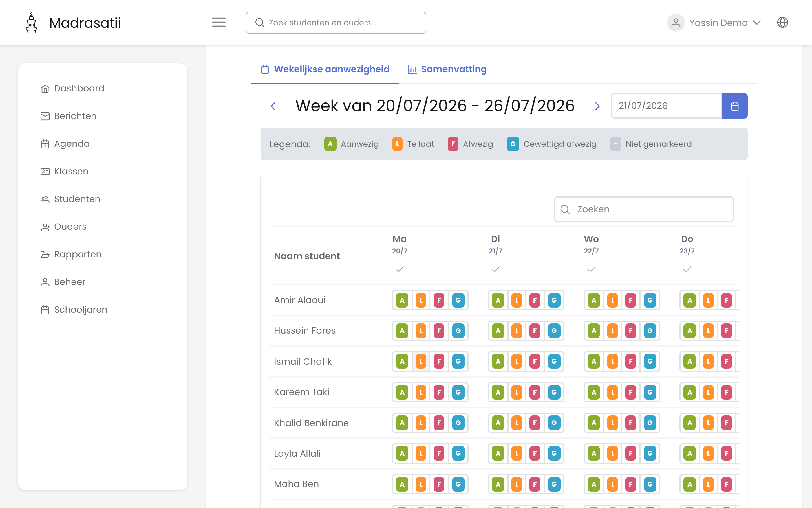This screenshot has width=812, height=508.
Task: Open Berichten from the sidebar
Action: coord(75,116)
